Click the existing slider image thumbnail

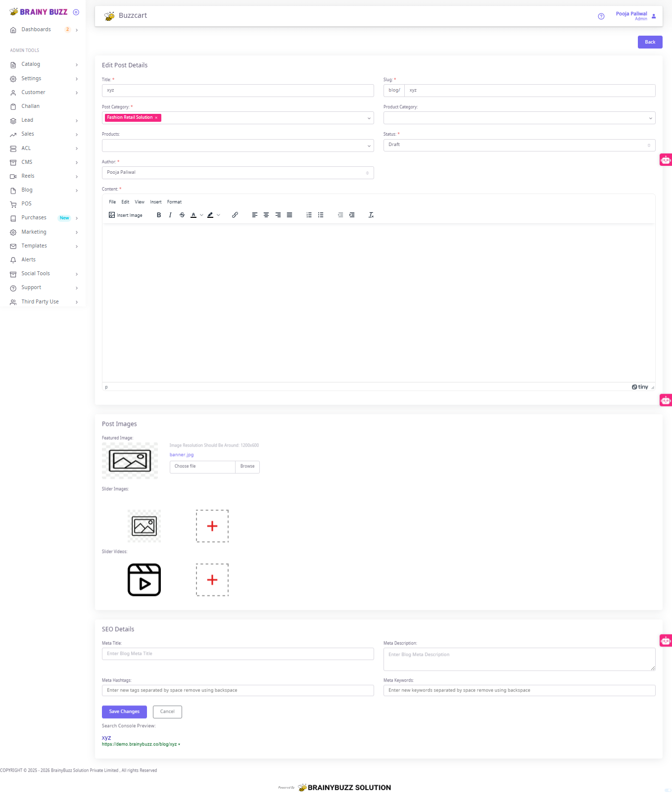pyautogui.click(x=144, y=526)
